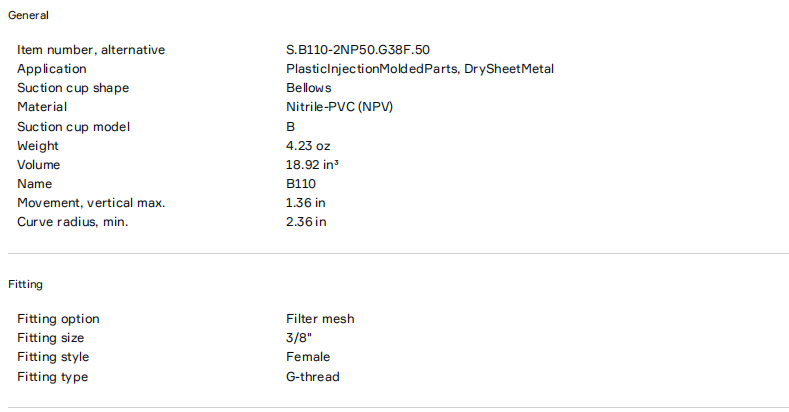The image size is (789, 412).
Task: Select the 1.36 in movement value
Action: click(x=305, y=203)
